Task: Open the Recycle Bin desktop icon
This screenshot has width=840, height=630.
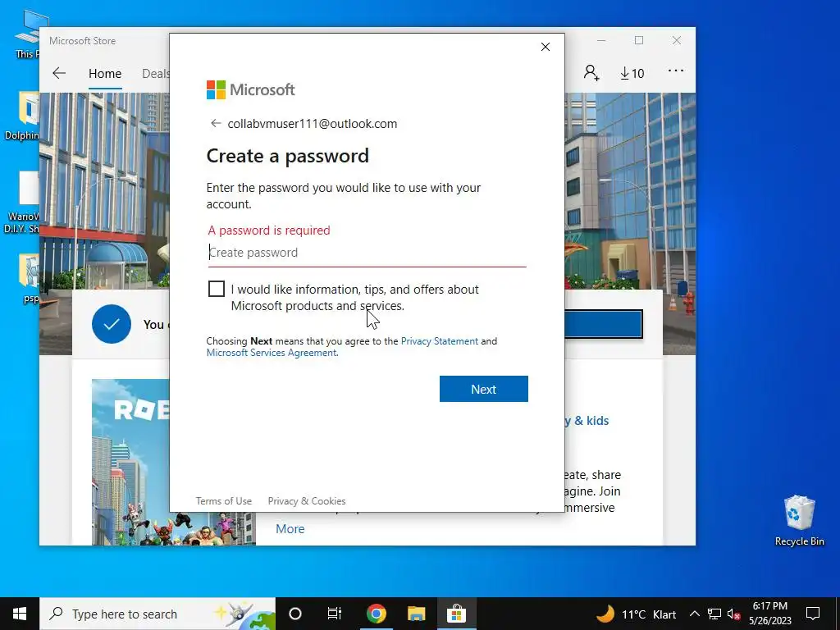Action: click(x=799, y=520)
